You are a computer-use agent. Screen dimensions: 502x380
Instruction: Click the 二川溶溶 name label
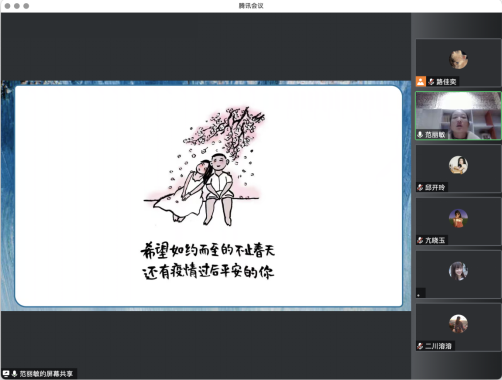click(438, 346)
